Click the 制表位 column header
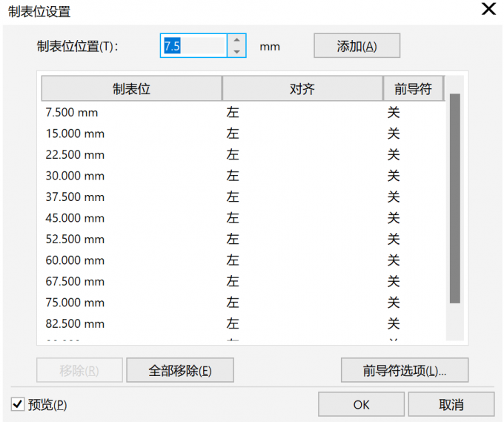Screen dimensions: 504x422 coord(131,88)
